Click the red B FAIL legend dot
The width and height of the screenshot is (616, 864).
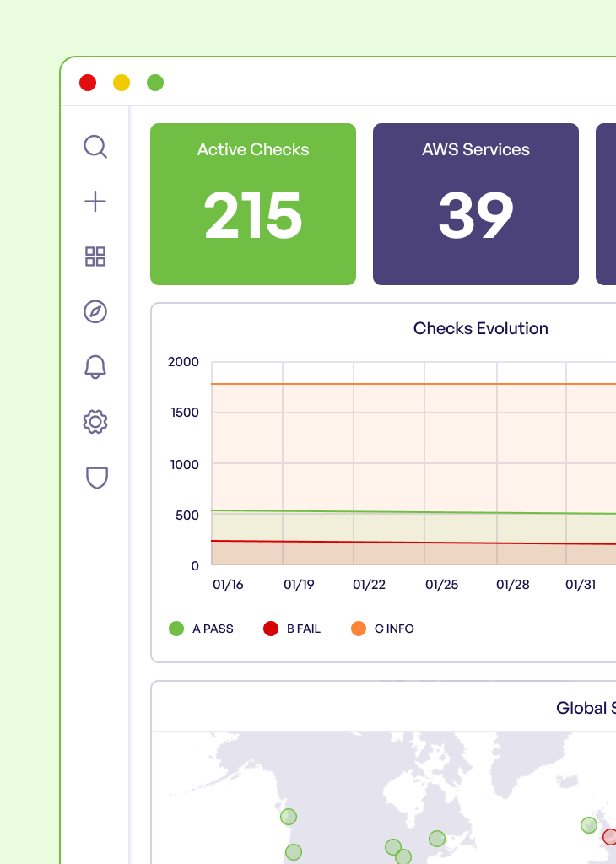point(271,629)
